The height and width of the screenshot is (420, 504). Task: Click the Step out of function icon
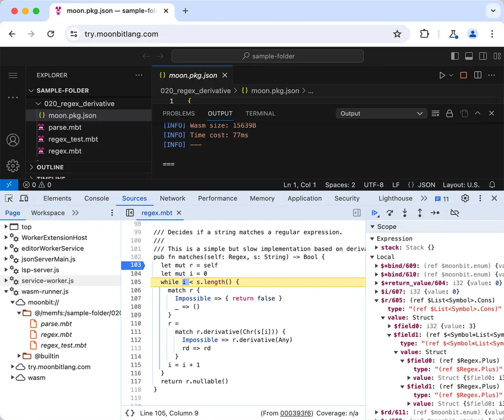pyautogui.click(x=420, y=213)
